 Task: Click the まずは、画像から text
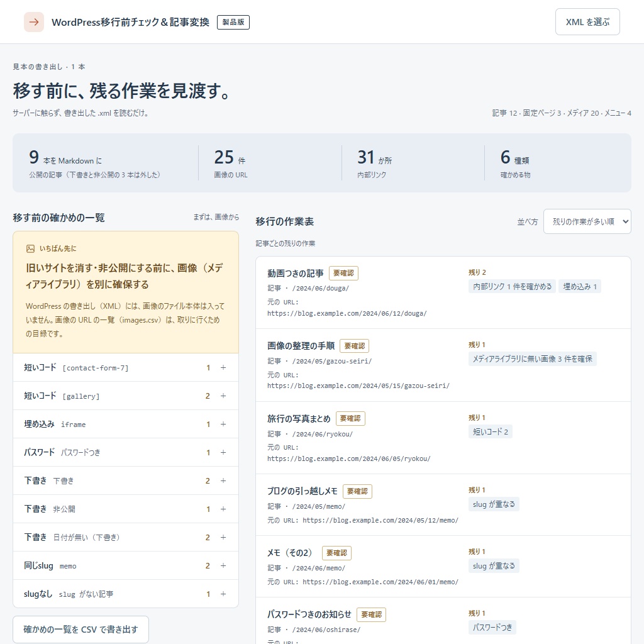click(216, 217)
